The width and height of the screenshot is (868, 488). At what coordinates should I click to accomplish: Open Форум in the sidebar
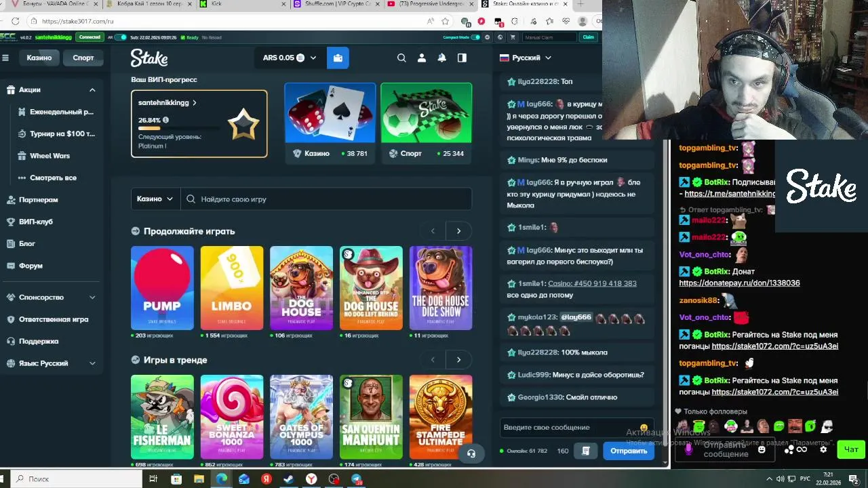[x=31, y=266]
